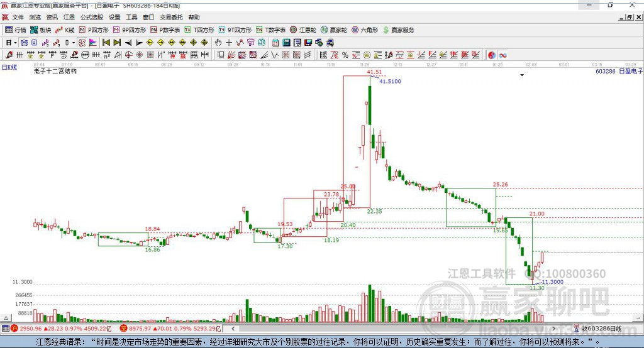Screen dimensions: 644x348
Task: Open the 工具 menu
Action: click(131, 17)
